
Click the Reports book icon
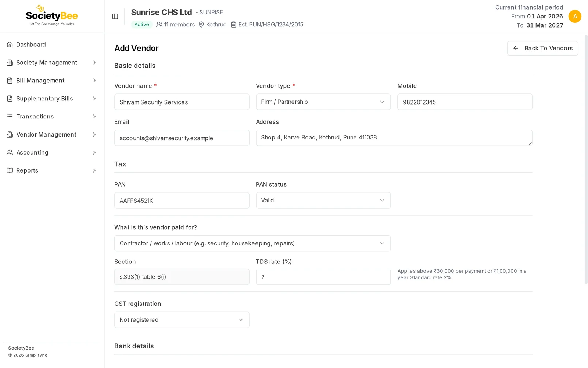tap(10, 170)
